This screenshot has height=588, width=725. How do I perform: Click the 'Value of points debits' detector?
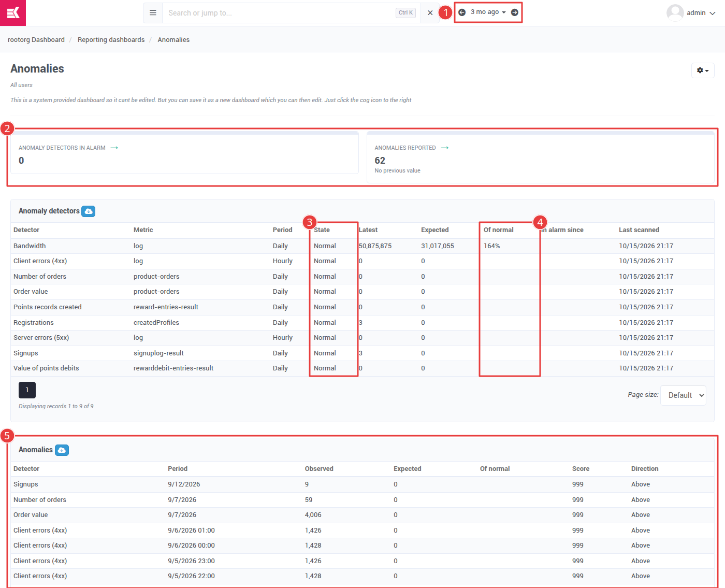point(46,368)
